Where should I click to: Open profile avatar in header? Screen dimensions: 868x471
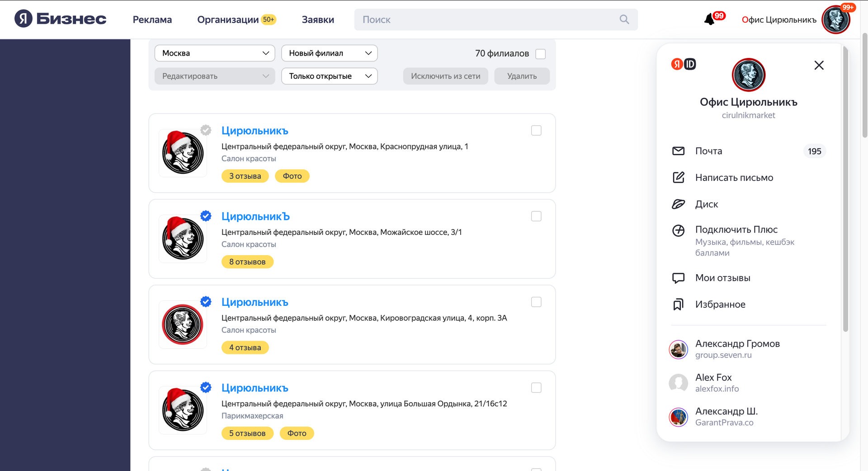(x=836, y=19)
